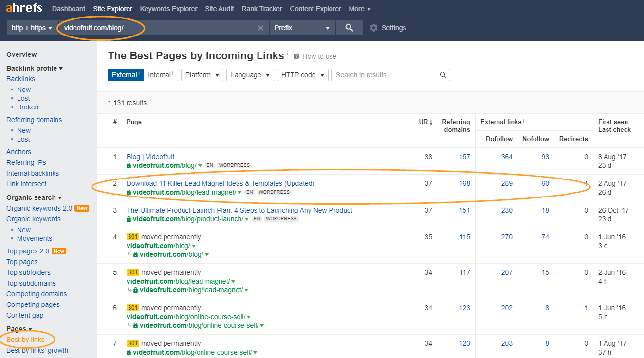Click referring domains count 151 in row 3

464,210
